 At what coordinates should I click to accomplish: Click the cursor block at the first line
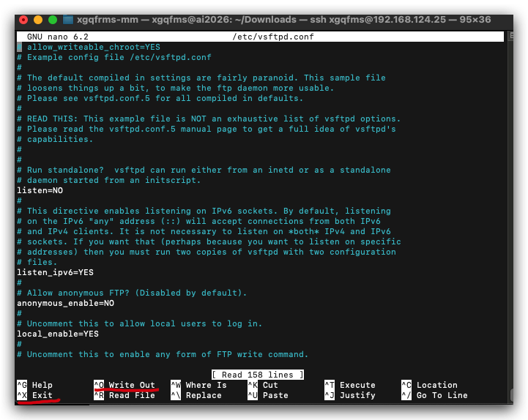click(x=20, y=47)
